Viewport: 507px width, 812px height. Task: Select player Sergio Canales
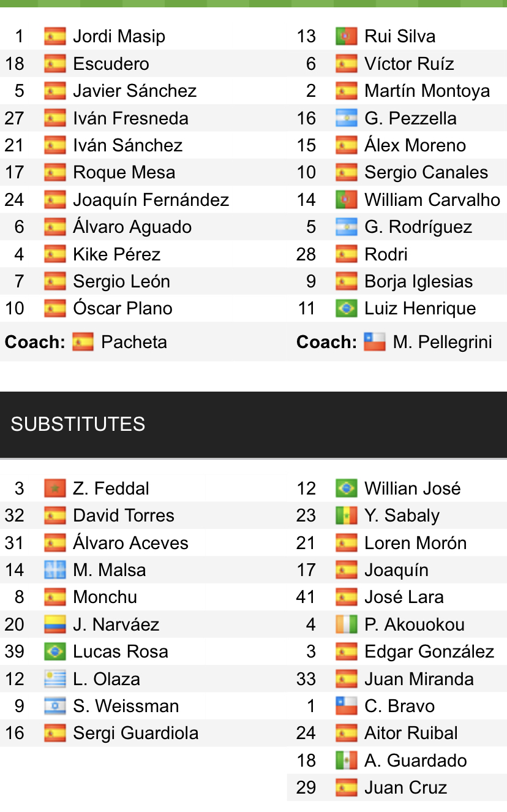click(x=426, y=172)
